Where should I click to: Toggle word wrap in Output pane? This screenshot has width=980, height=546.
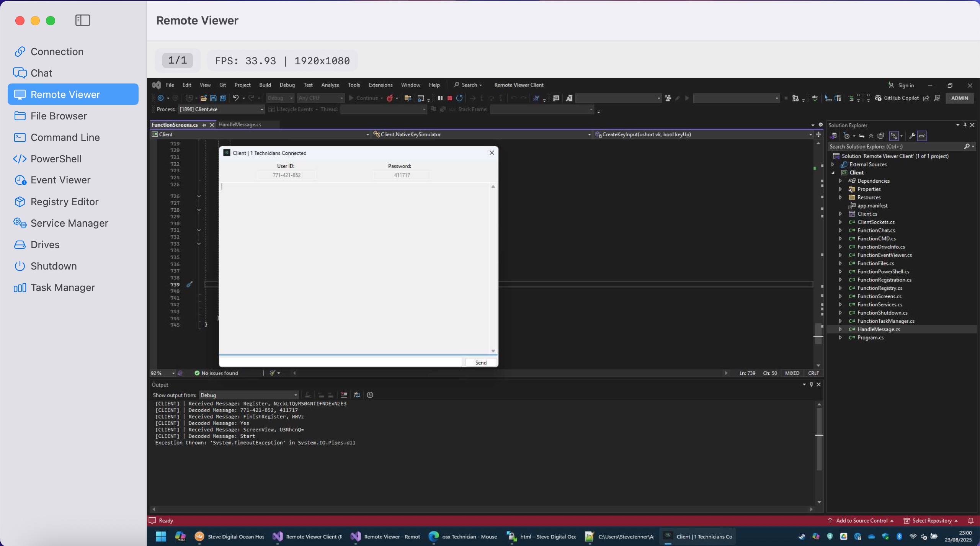pyautogui.click(x=357, y=395)
